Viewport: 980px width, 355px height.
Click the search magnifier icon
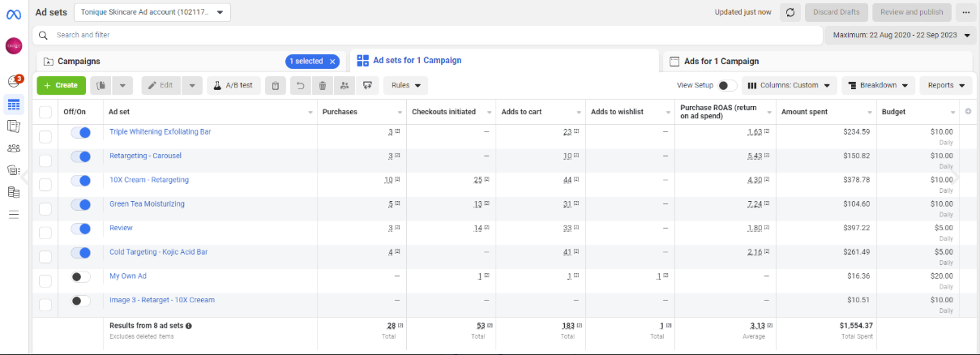pos(44,35)
